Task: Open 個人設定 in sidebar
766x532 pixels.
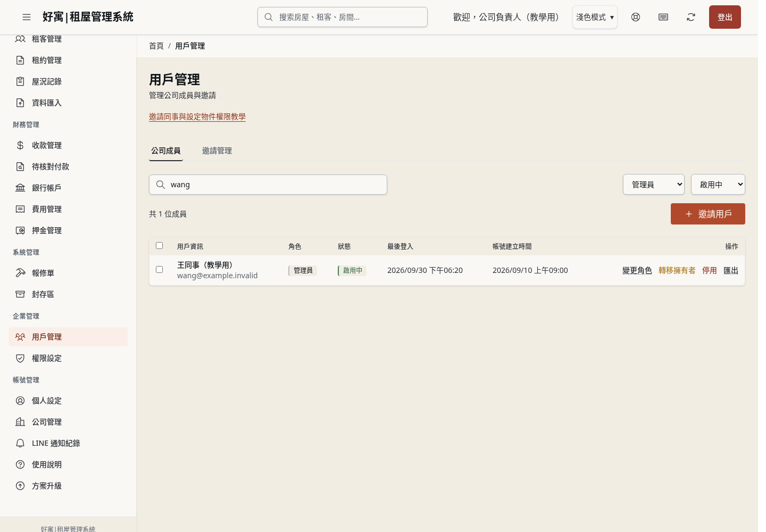Action: click(x=68, y=401)
